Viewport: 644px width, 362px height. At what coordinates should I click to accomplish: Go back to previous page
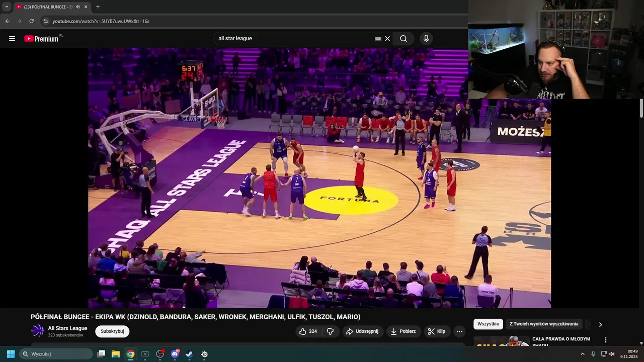[7, 21]
